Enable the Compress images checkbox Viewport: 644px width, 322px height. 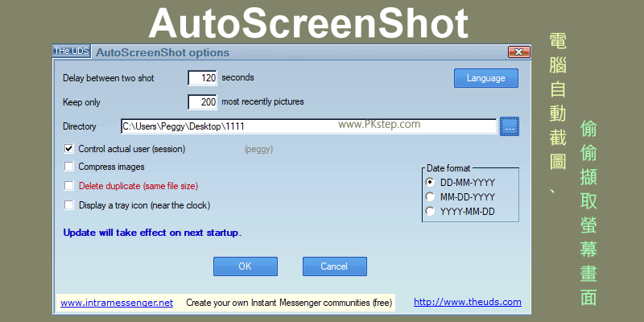[x=69, y=167]
